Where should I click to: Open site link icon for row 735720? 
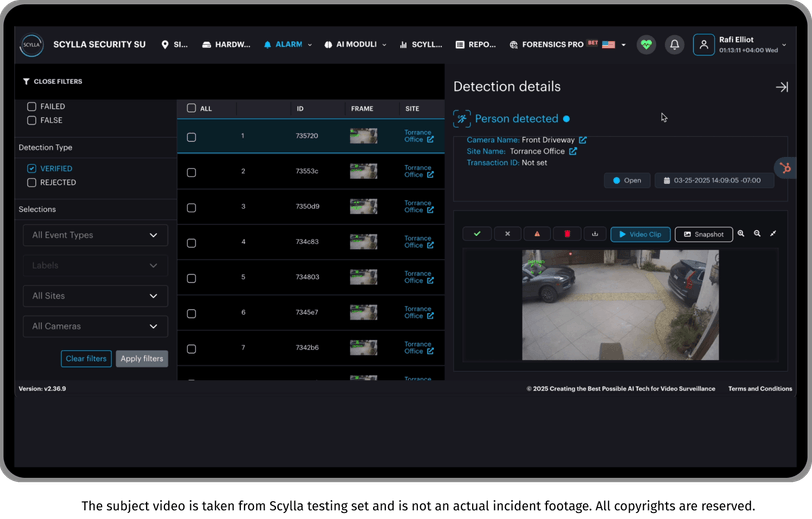(x=430, y=139)
